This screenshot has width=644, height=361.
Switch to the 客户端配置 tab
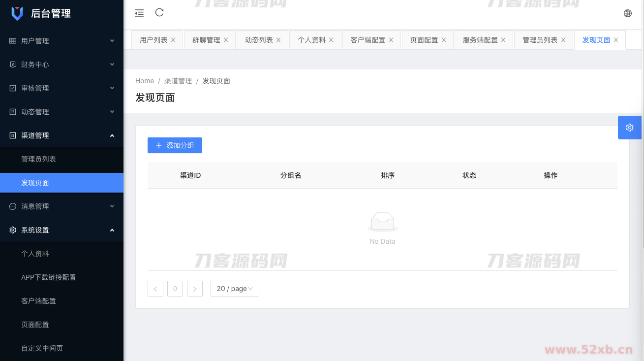(368, 39)
